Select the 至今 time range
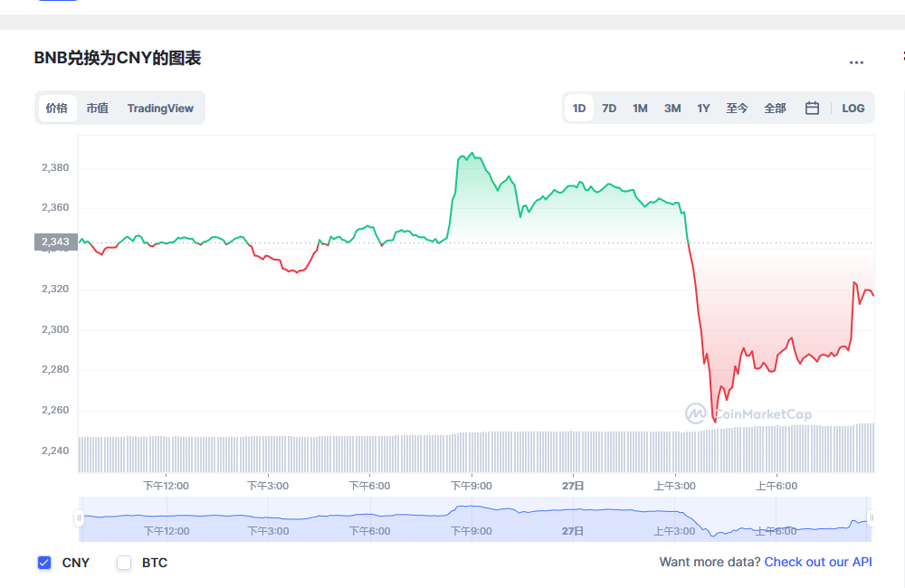The image size is (905, 588). tap(737, 108)
